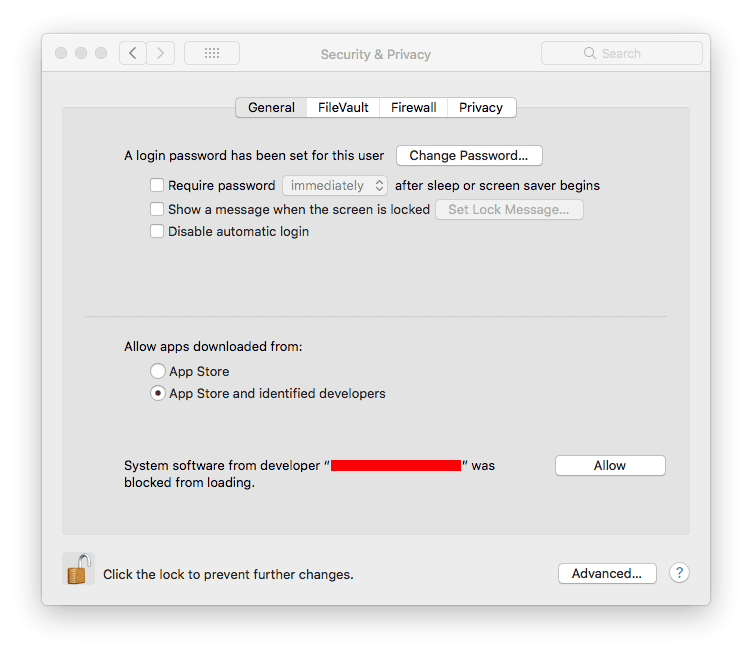Image resolution: width=752 pixels, height=655 pixels.
Task: Show all preferences grid icon
Action: click(x=212, y=53)
